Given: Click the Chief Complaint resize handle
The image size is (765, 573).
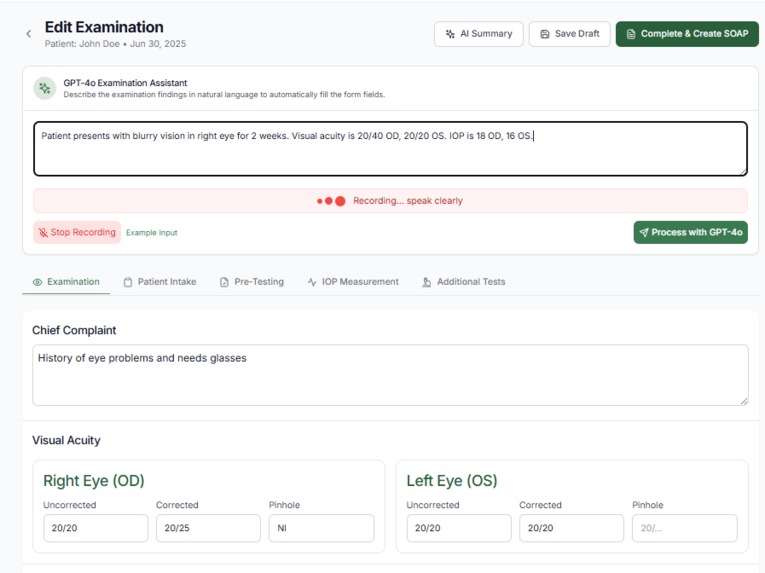Looking at the screenshot, I should pos(744,401).
